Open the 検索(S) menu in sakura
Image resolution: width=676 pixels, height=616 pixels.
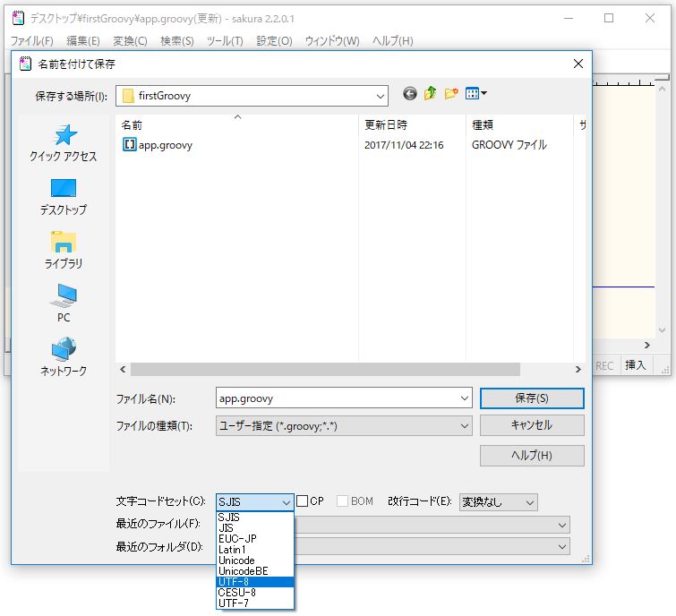(x=177, y=41)
